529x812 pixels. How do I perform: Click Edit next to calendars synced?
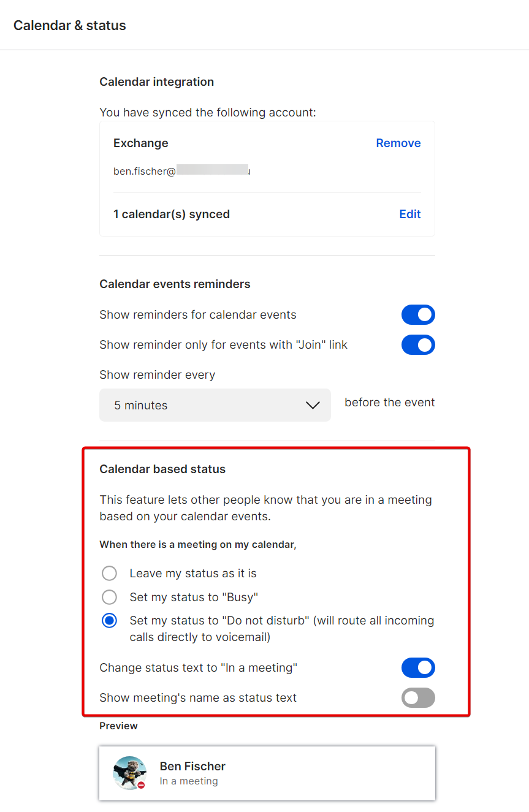tap(409, 214)
